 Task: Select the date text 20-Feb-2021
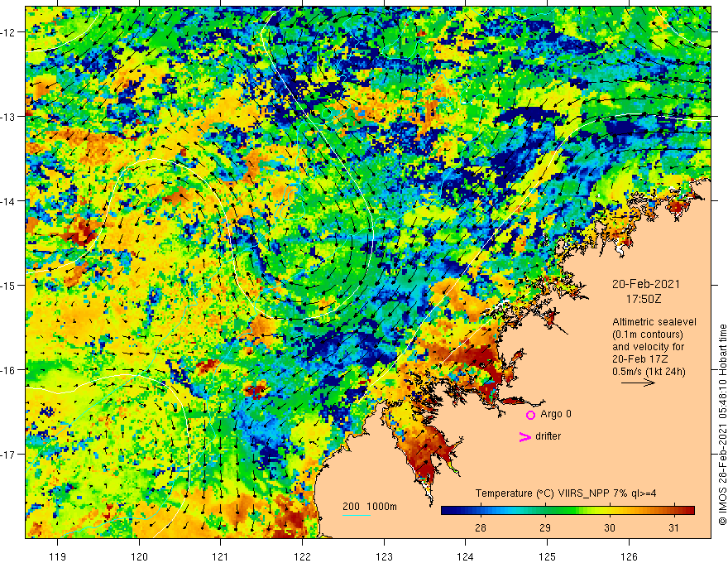click(x=646, y=284)
